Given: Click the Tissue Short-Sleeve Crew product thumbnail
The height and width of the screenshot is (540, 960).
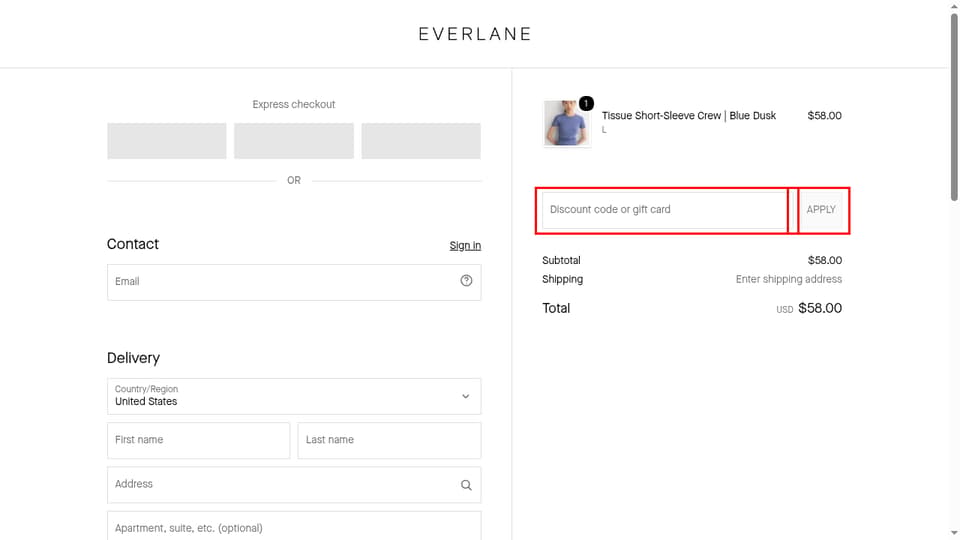Looking at the screenshot, I should [566, 124].
